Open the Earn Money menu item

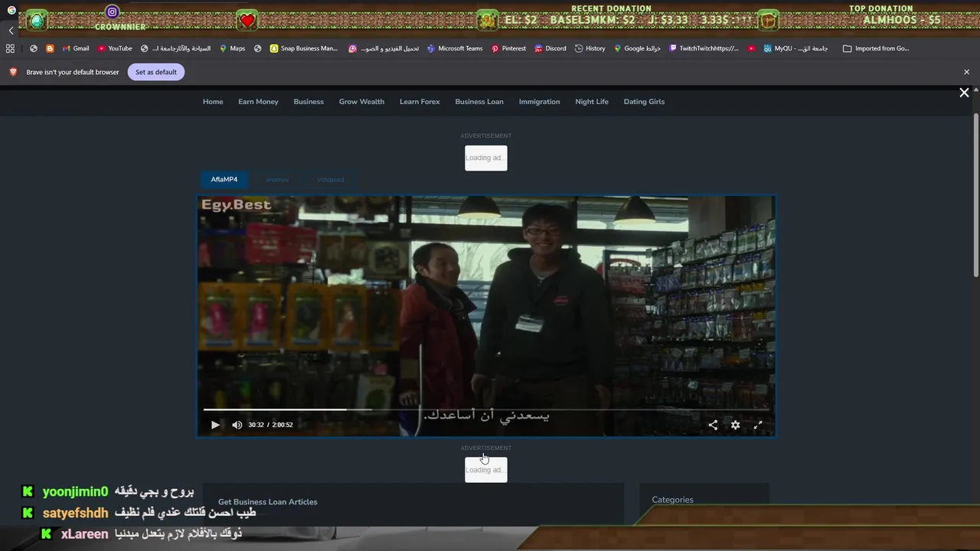pyautogui.click(x=258, y=101)
